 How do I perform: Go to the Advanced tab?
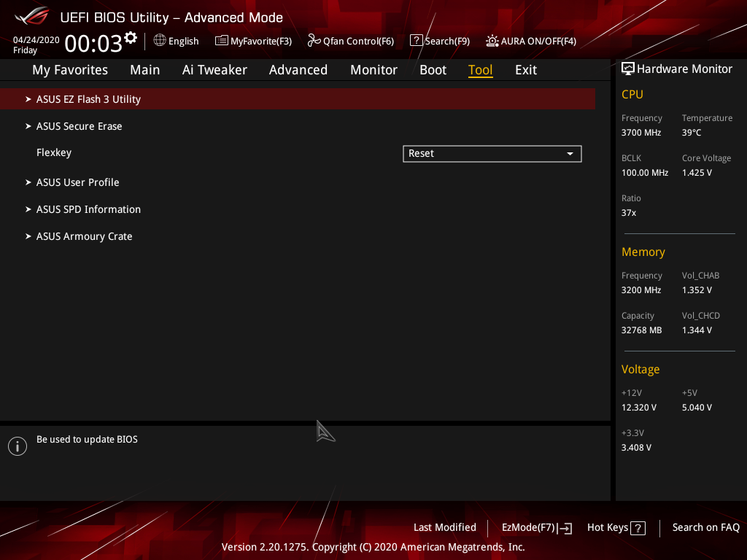point(298,70)
